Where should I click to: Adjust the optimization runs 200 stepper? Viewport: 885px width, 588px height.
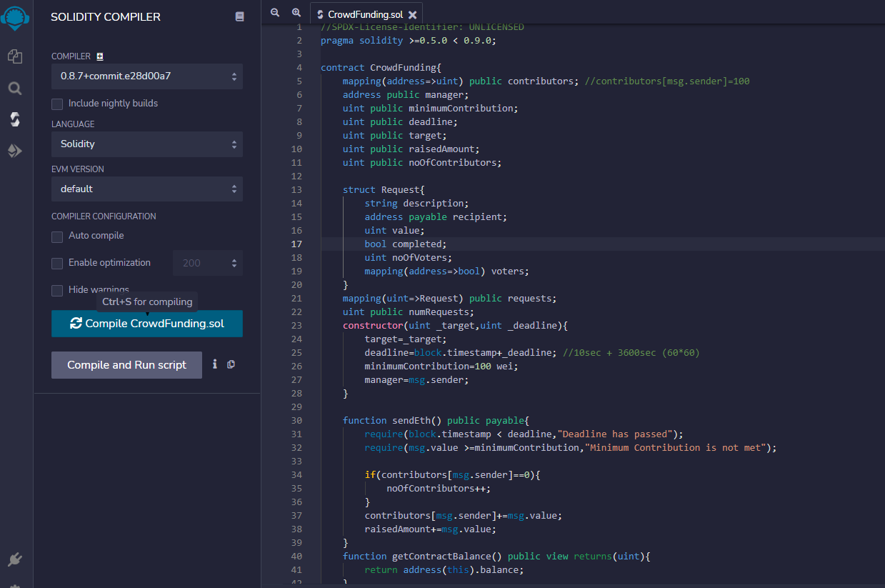(208, 263)
